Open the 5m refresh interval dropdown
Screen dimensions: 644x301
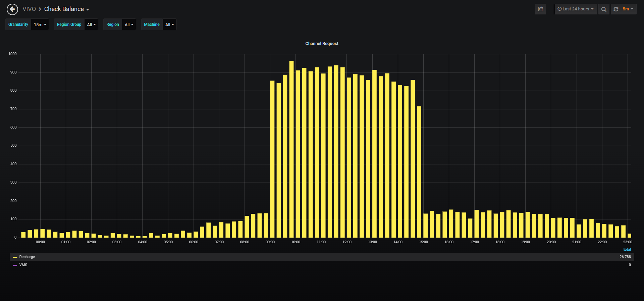(x=628, y=9)
